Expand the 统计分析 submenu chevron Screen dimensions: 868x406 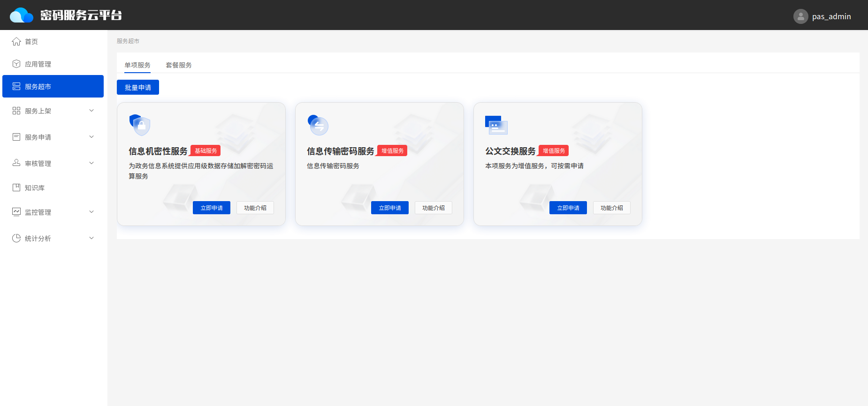pyautogui.click(x=91, y=238)
